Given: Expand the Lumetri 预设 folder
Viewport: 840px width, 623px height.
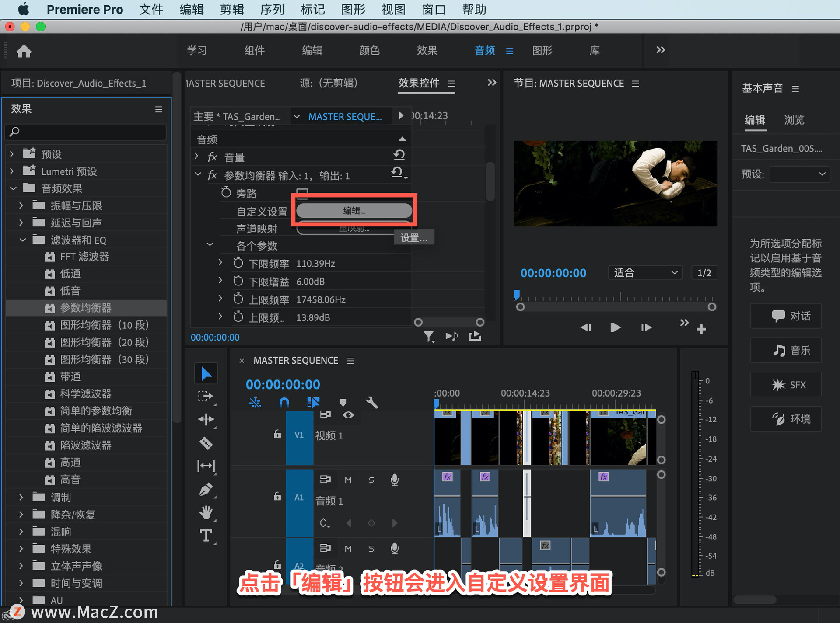Looking at the screenshot, I should (12, 171).
